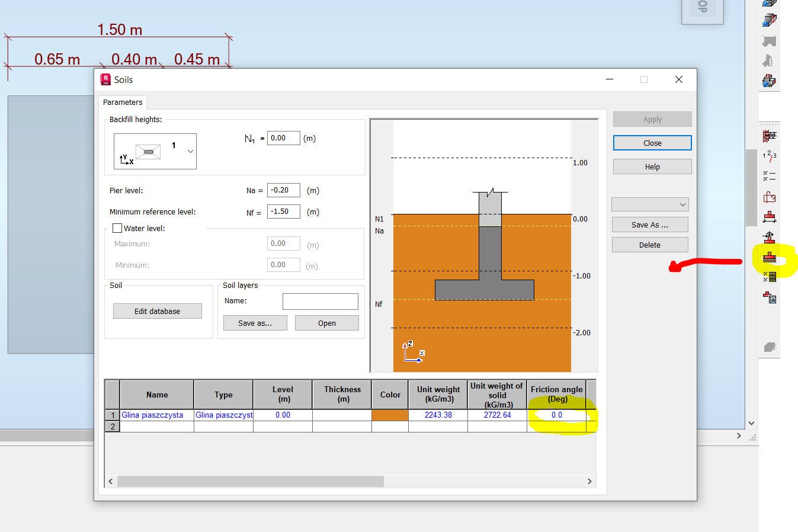Click the red padlock-style loads icon
Viewport: 798px width, 532px height.
click(x=768, y=197)
